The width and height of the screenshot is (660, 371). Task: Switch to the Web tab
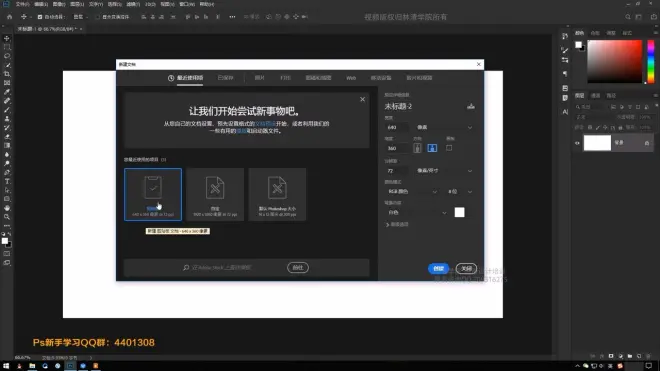coord(351,78)
